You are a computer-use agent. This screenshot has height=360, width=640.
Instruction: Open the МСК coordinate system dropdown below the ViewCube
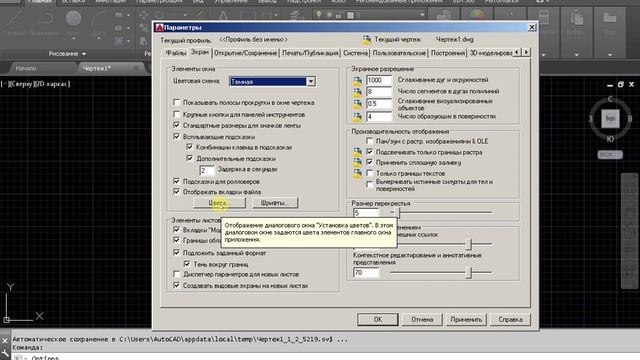[610, 155]
